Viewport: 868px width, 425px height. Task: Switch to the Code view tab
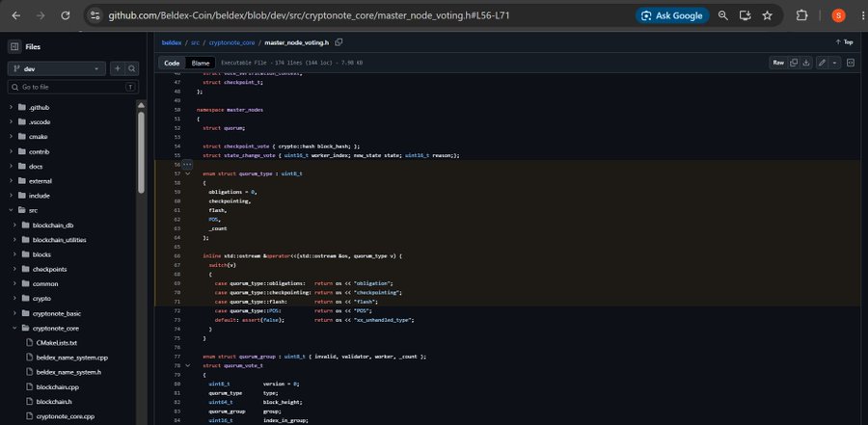coord(173,63)
